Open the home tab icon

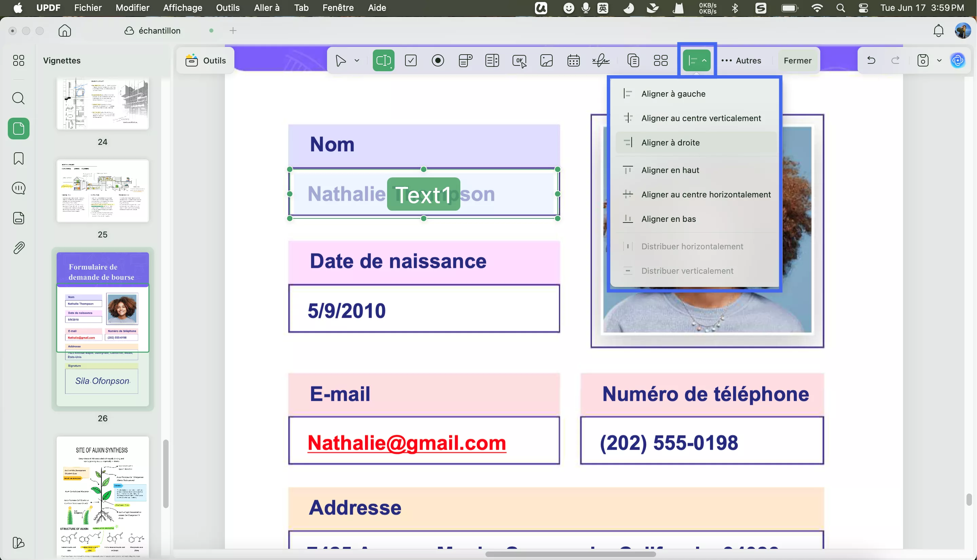click(64, 31)
